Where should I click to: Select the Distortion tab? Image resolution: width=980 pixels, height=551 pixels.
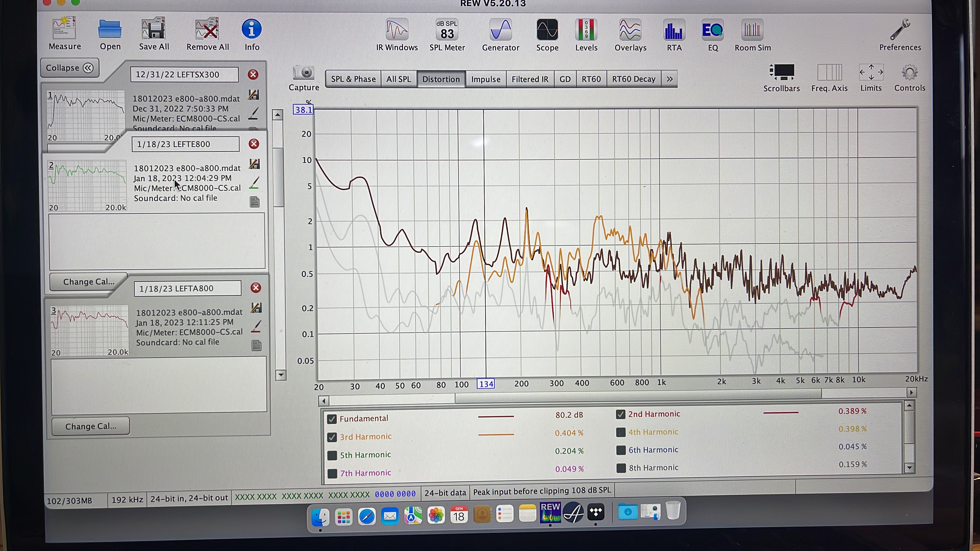click(x=441, y=79)
